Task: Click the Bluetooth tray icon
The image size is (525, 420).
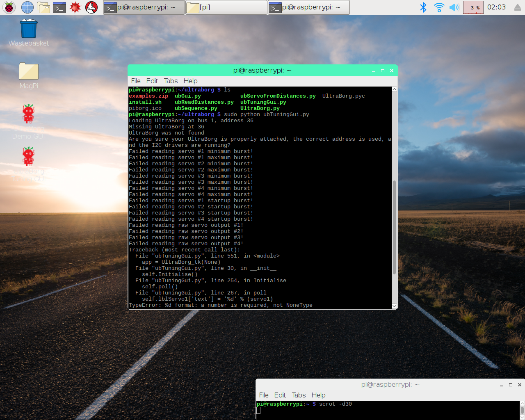Action: (423, 7)
